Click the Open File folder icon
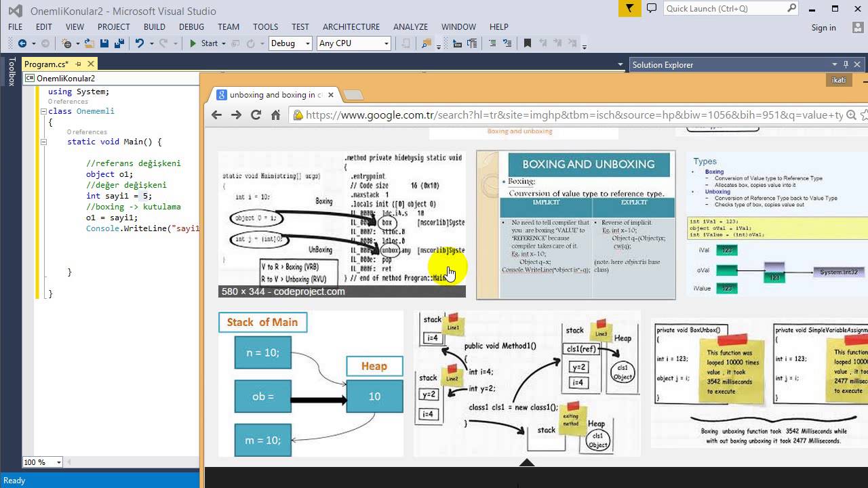Image resolution: width=868 pixels, height=488 pixels. click(89, 43)
